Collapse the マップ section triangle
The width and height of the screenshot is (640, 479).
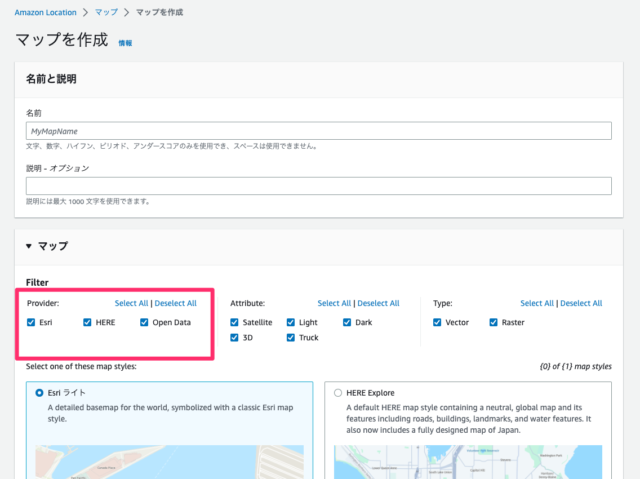tap(29, 246)
